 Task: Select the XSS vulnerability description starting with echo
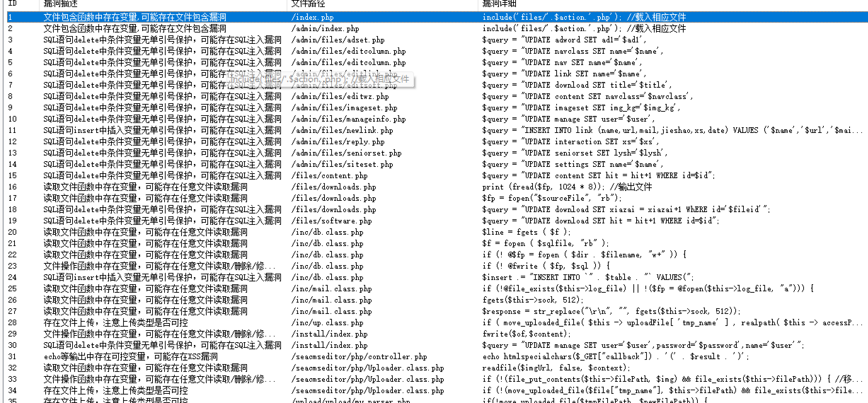click(x=131, y=356)
